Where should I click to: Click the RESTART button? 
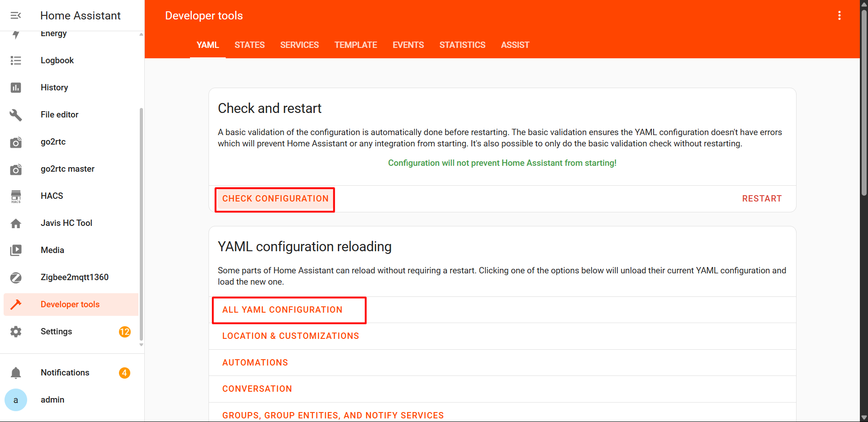tap(762, 199)
